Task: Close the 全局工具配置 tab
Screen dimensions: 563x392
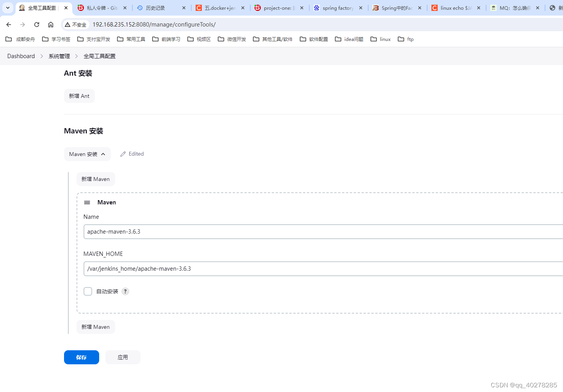Action: tap(66, 8)
